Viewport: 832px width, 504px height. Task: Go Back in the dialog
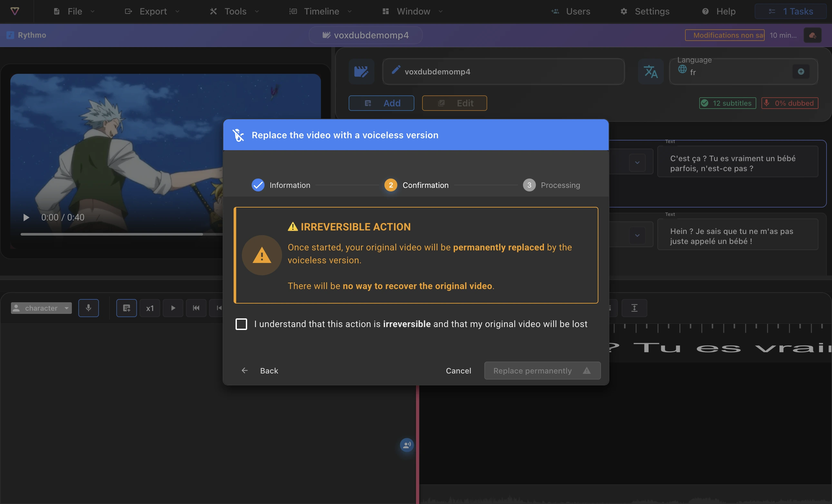click(x=260, y=371)
